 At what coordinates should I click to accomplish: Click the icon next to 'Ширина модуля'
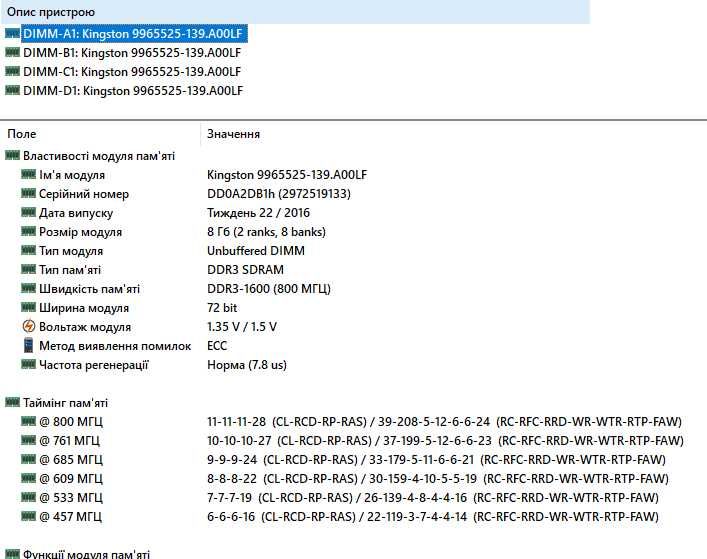pyautogui.click(x=28, y=307)
